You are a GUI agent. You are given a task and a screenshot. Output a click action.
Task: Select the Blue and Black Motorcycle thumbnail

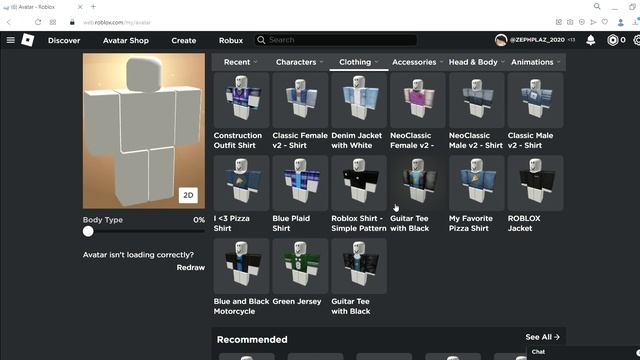241,266
